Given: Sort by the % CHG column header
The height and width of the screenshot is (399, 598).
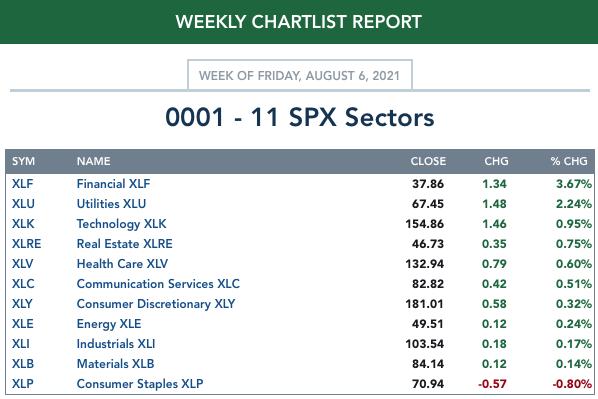Looking at the screenshot, I should [x=569, y=161].
